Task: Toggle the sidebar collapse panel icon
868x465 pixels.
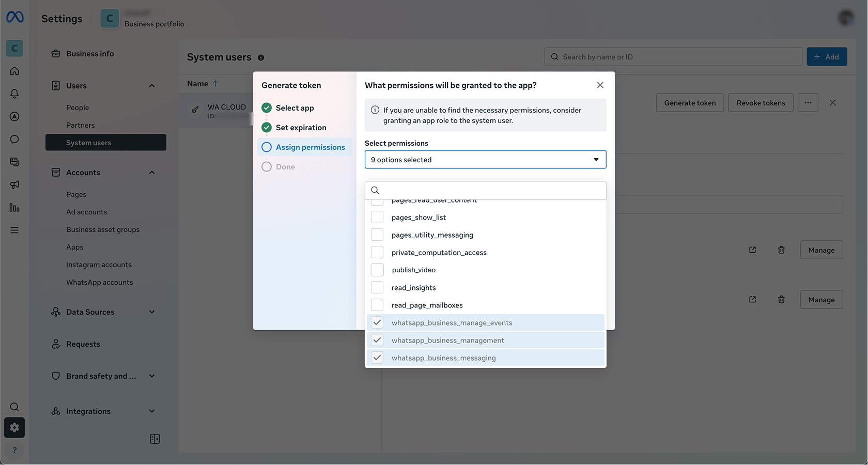Action: coord(154,439)
